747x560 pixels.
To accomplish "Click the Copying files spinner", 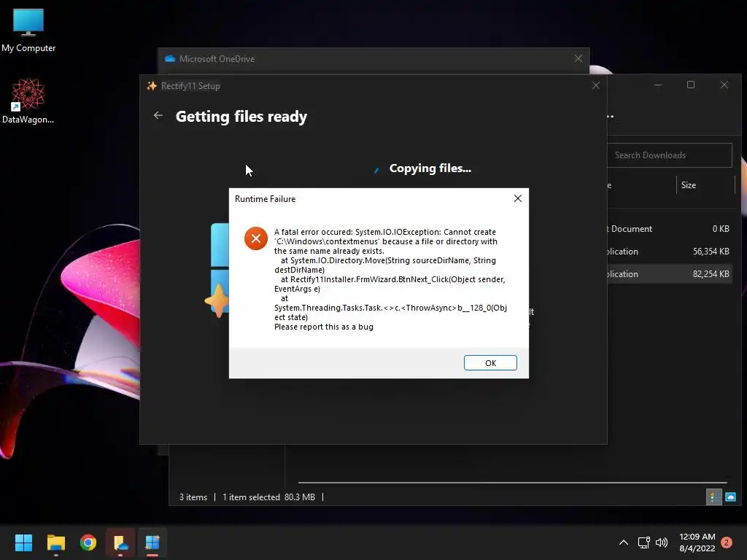I will pyautogui.click(x=376, y=169).
